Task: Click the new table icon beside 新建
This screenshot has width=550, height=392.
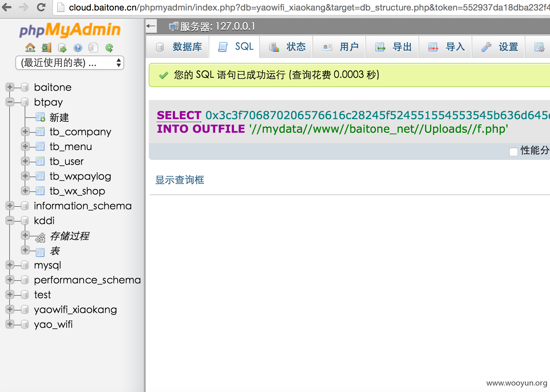Action: coord(40,117)
